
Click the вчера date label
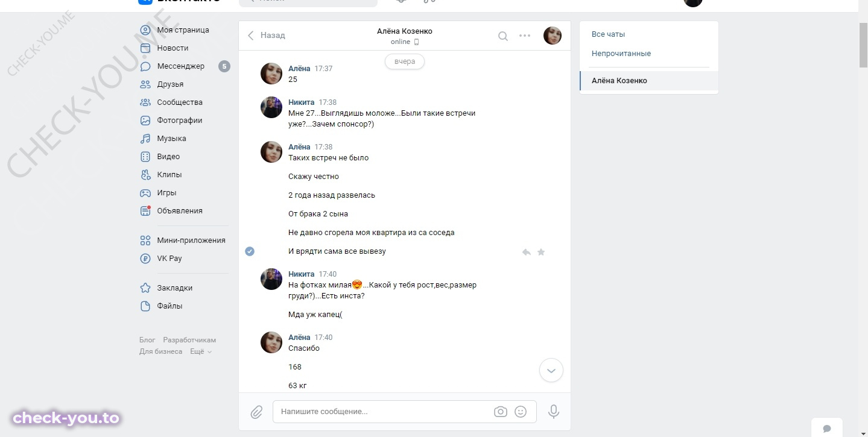[x=405, y=61]
